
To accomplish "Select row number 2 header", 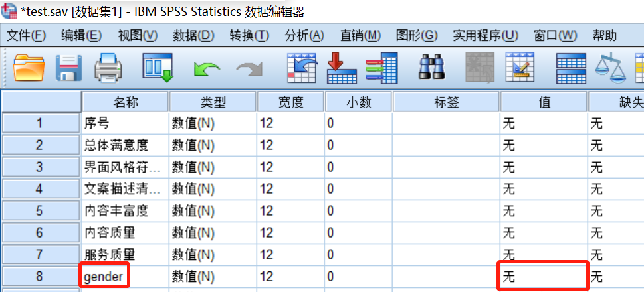I will (x=41, y=145).
